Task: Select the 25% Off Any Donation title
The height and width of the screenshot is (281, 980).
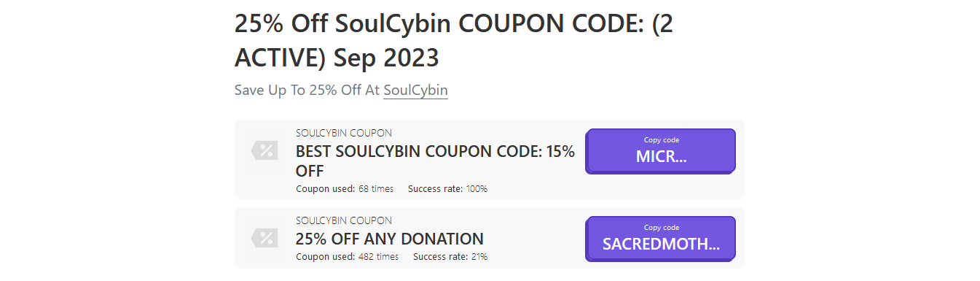Action: point(389,239)
